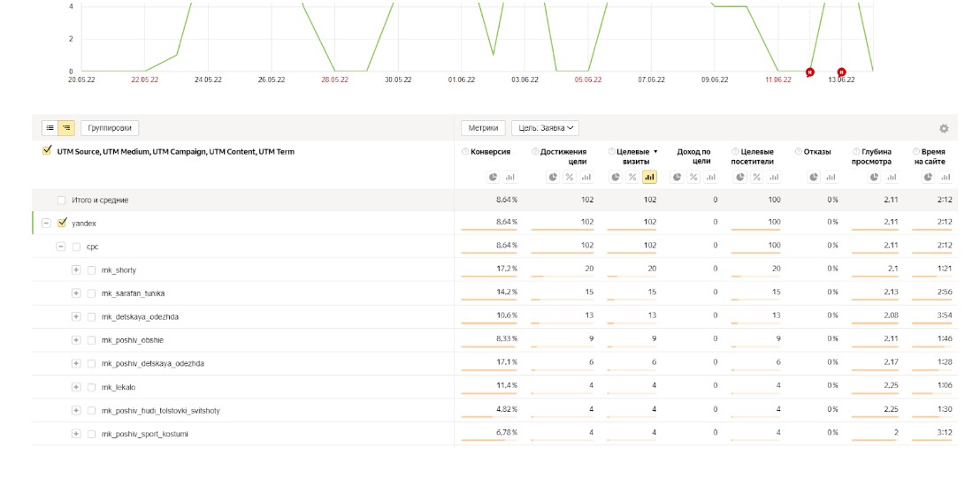The height and width of the screenshot is (486, 980).
Task: Show pie chart for Конверсия column
Action: (x=493, y=178)
